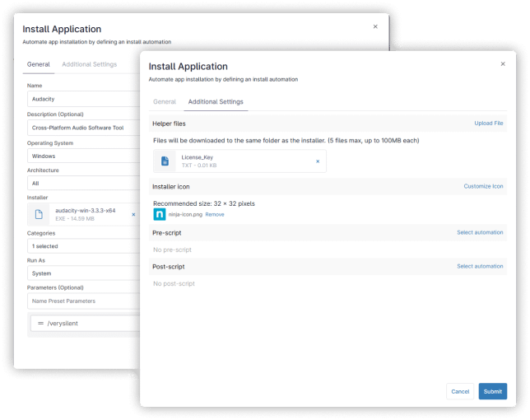Open the Architecture dropdown showing All
Screen dimensions: 530x420
click(83, 183)
